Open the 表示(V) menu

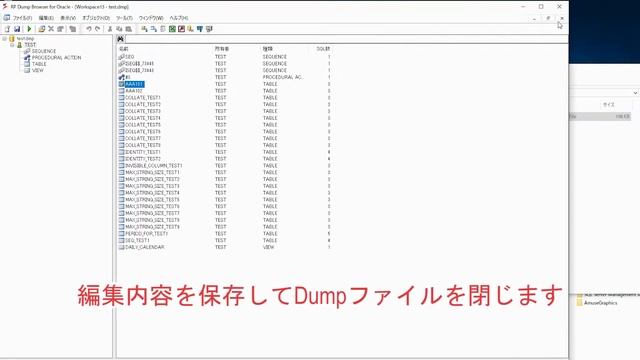point(68,18)
